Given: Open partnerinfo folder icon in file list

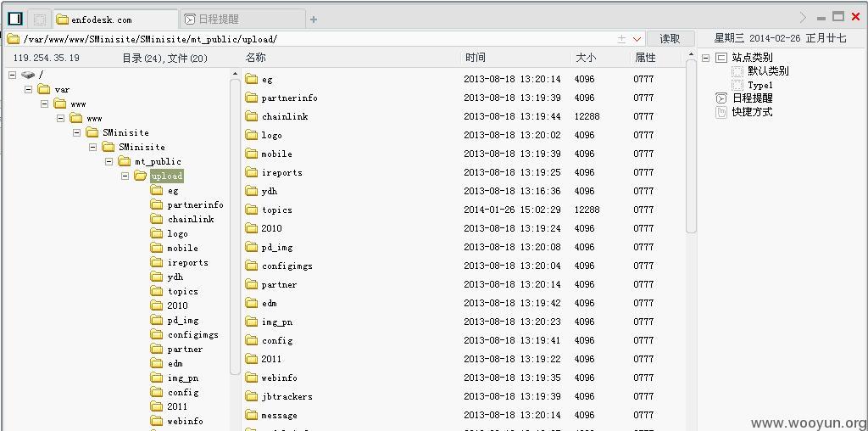Looking at the screenshot, I should (x=252, y=98).
